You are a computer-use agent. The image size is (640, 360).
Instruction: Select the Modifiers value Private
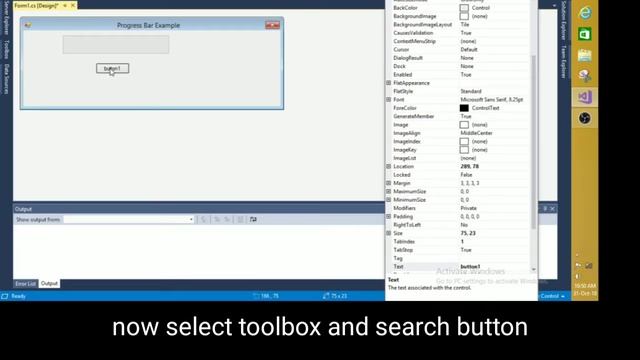point(468,208)
